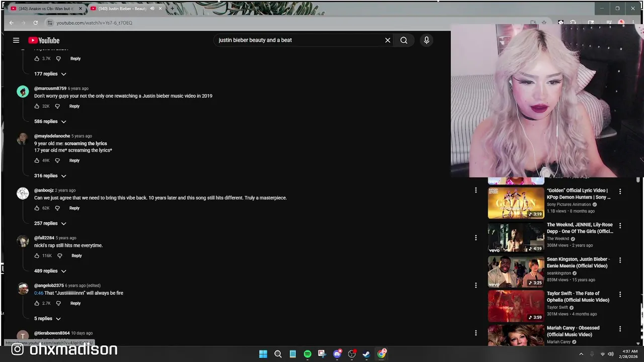The height and width of the screenshot is (362, 644).
Task: Close the Justin Bieber tab
Action: click(x=160, y=9)
